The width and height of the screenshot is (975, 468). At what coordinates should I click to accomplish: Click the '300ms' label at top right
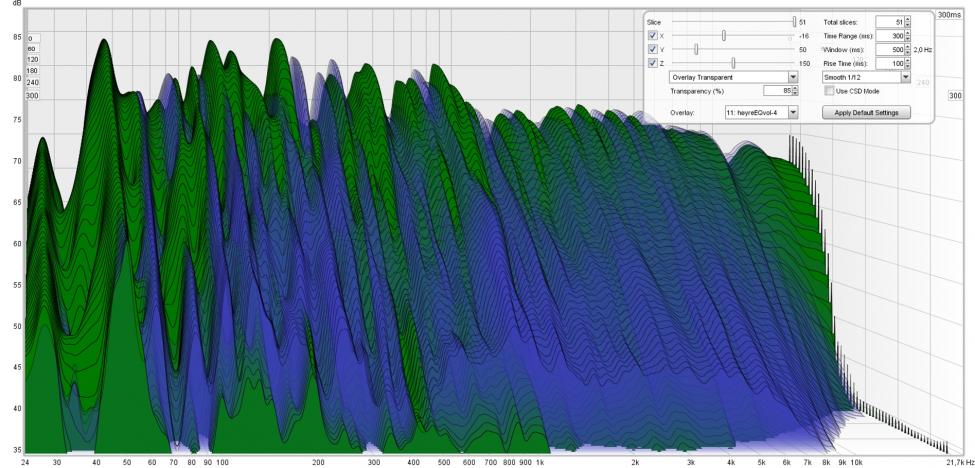(x=950, y=14)
